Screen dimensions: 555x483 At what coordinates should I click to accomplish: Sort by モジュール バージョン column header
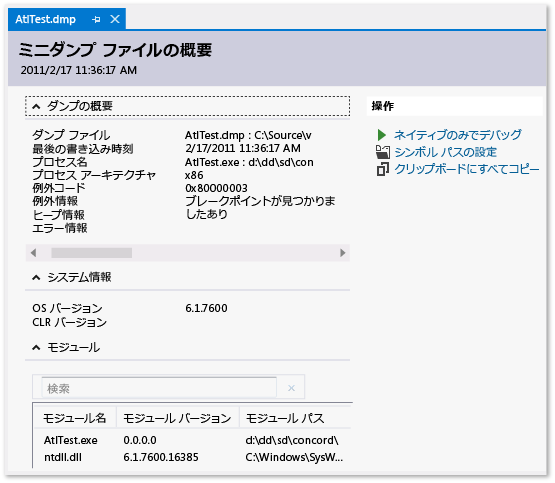177,418
